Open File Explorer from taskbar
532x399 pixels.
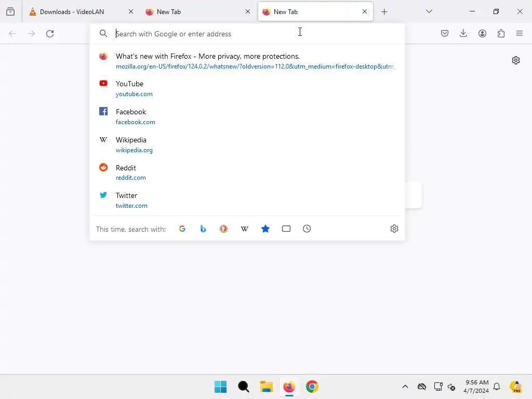pos(267,387)
